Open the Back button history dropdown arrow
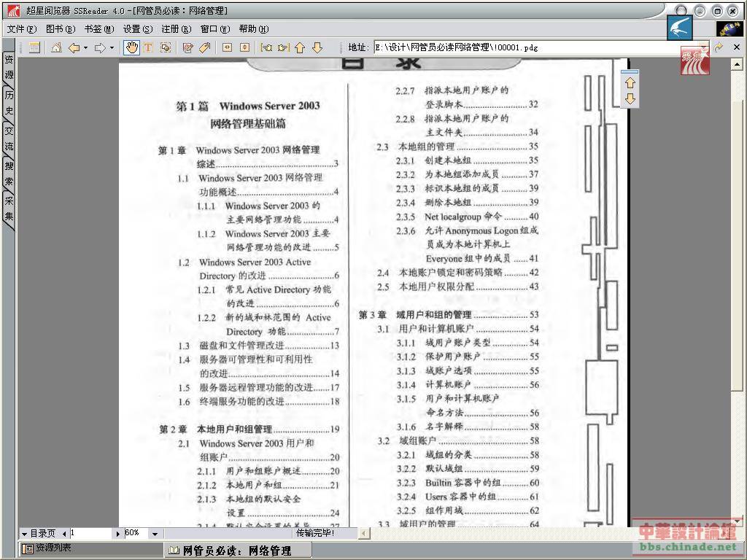 pos(86,47)
